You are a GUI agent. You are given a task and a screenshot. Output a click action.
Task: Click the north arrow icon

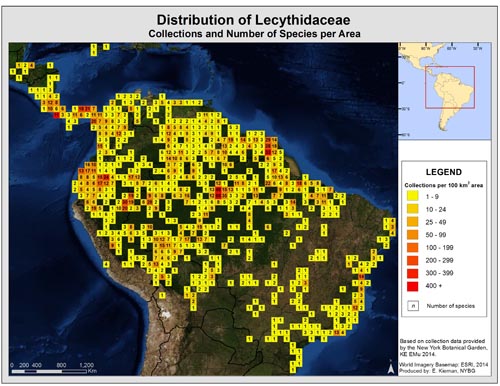click(392, 368)
